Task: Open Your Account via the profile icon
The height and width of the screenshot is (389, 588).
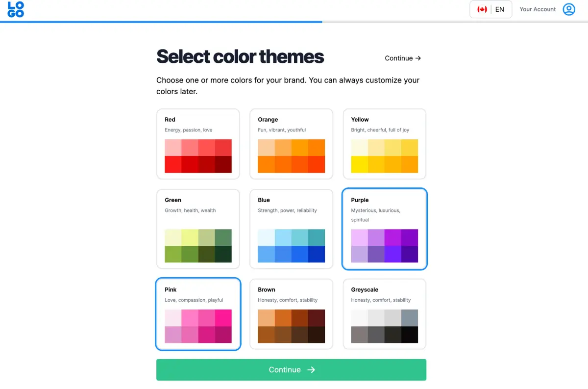Action: coord(568,9)
